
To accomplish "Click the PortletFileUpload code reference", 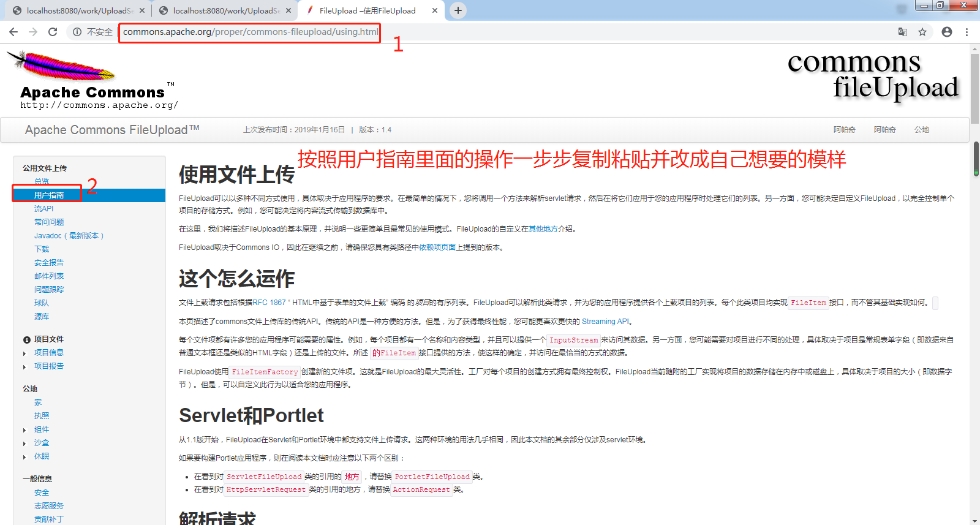I will tap(432, 477).
